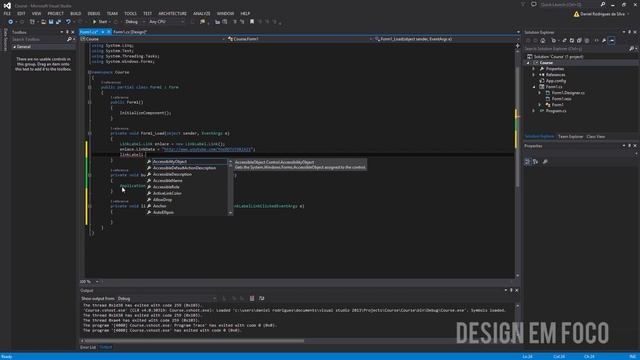
Task: Select Form1.Designer.cs in Solution Explorer
Action: pyautogui.click(x=567, y=93)
